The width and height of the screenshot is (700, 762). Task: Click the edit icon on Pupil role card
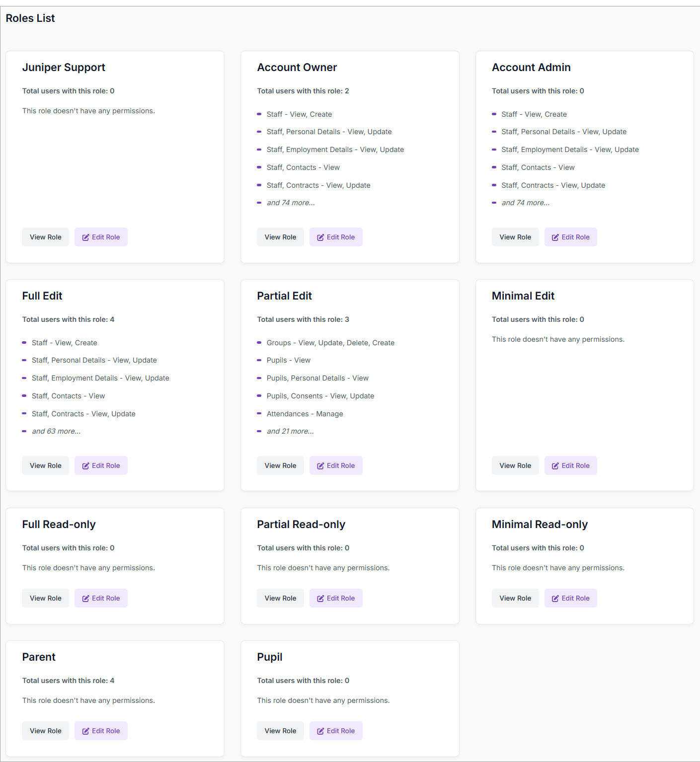click(x=320, y=731)
